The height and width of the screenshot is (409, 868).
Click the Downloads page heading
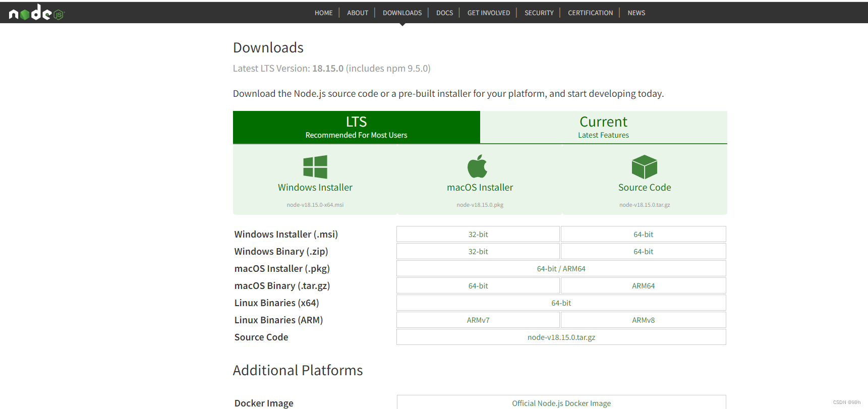(268, 47)
